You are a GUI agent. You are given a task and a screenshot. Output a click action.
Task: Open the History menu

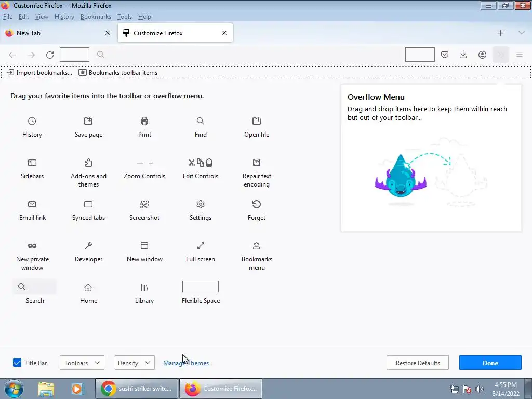(x=64, y=17)
